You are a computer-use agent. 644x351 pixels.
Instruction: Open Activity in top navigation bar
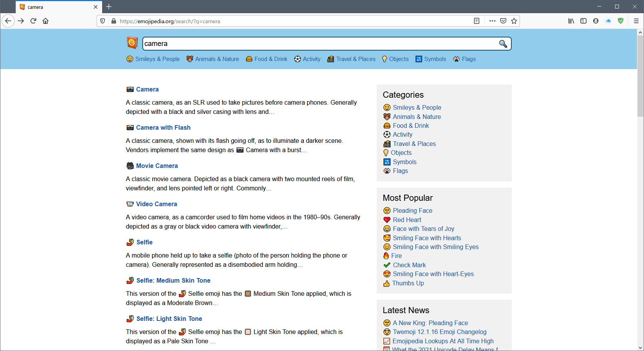(307, 59)
